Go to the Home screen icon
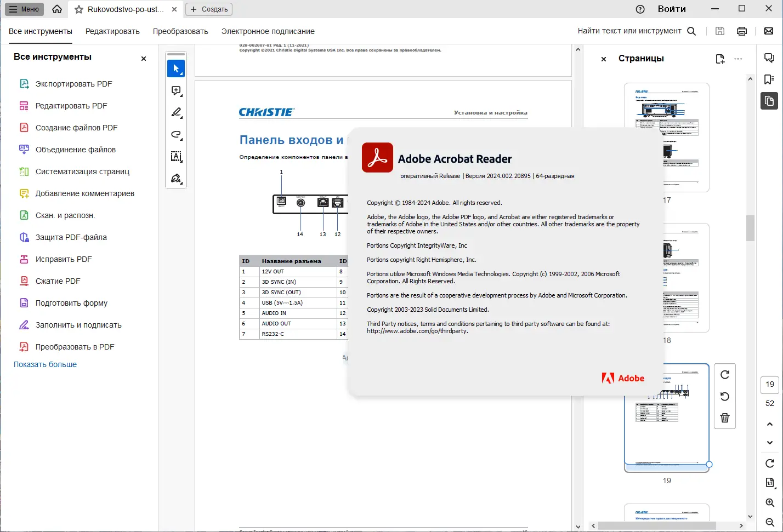Viewport: 783px width, 532px height. [x=57, y=9]
